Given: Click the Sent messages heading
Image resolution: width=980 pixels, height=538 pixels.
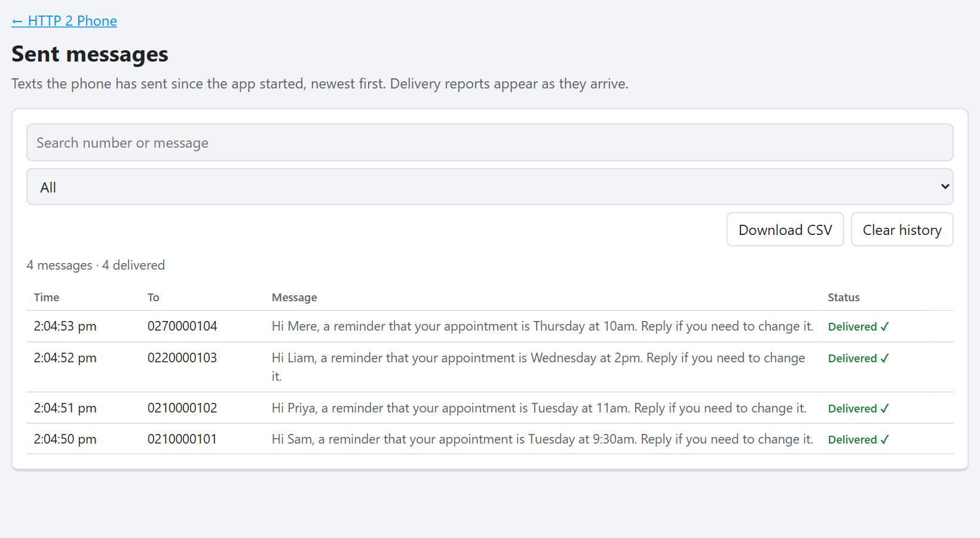Looking at the screenshot, I should click(90, 54).
